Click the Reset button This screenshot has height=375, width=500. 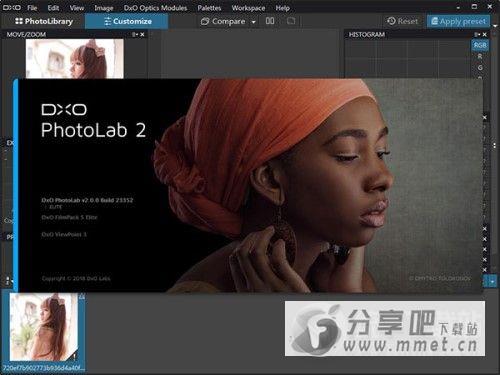pos(402,21)
